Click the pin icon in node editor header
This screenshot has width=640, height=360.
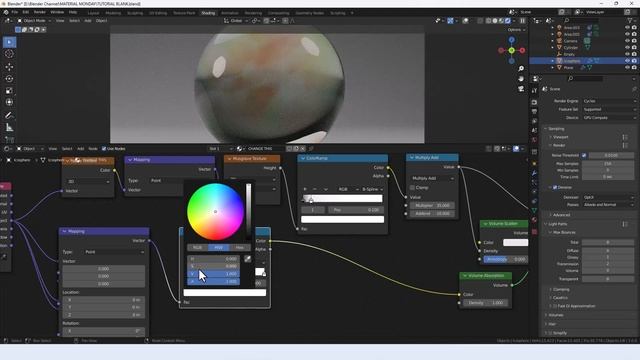(311, 149)
